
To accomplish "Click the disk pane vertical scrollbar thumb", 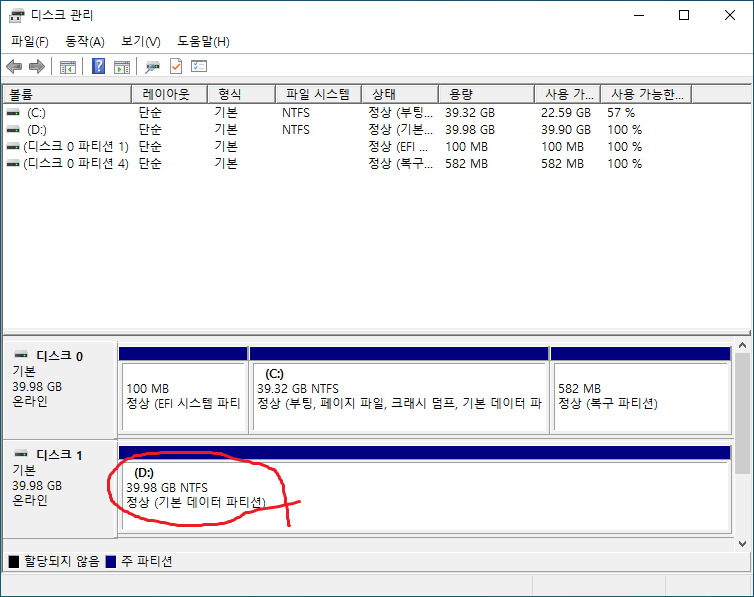I will (x=742, y=413).
